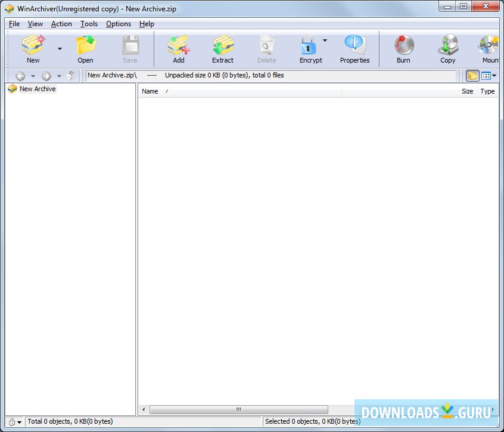Open the Options menu

(x=119, y=24)
